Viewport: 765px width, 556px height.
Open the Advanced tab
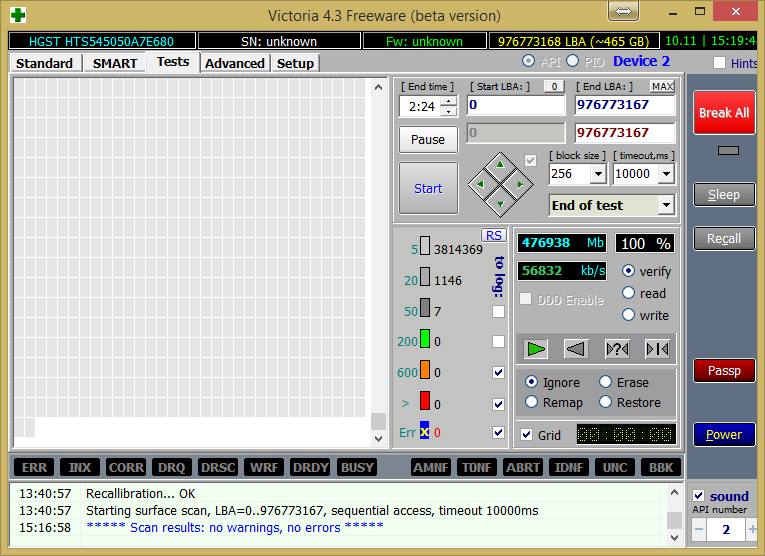235,63
